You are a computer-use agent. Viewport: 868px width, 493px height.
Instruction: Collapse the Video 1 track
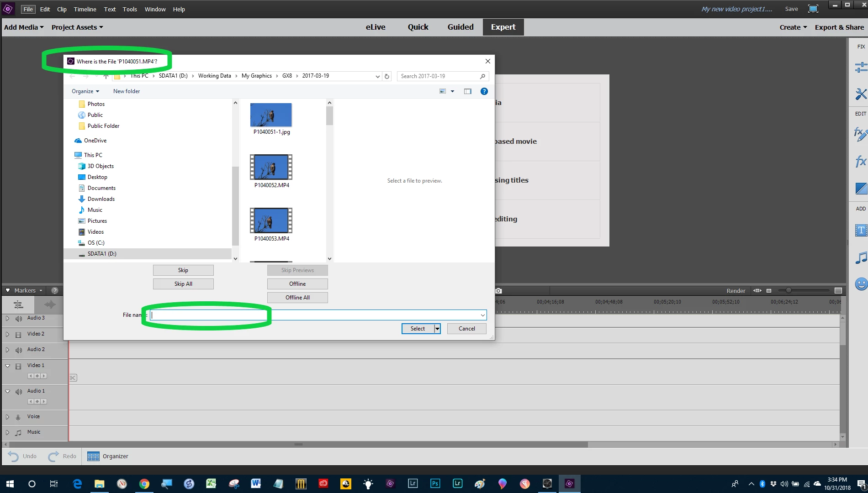coord(7,366)
